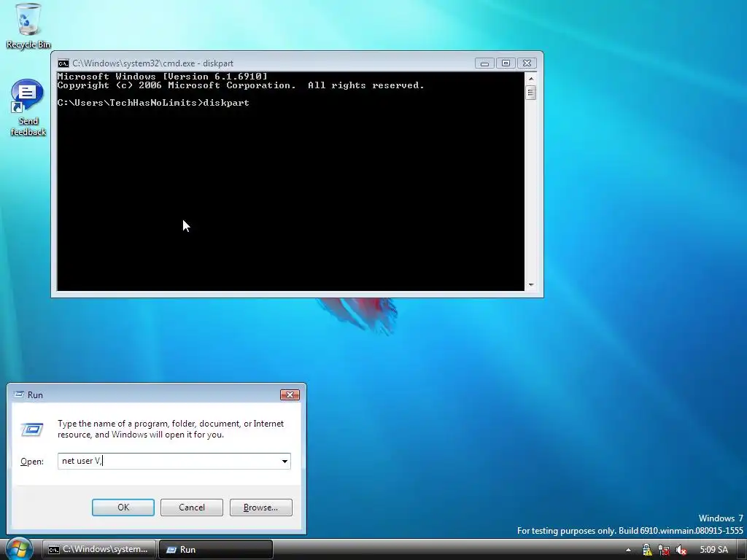The width and height of the screenshot is (747, 560).
Task: Click the console scrollbar thumb
Action: (x=531, y=93)
